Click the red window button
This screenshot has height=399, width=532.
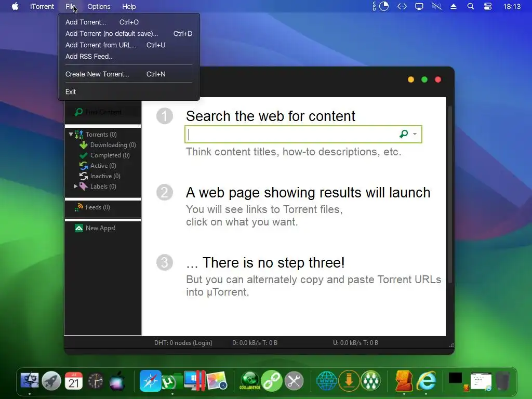pos(438,79)
